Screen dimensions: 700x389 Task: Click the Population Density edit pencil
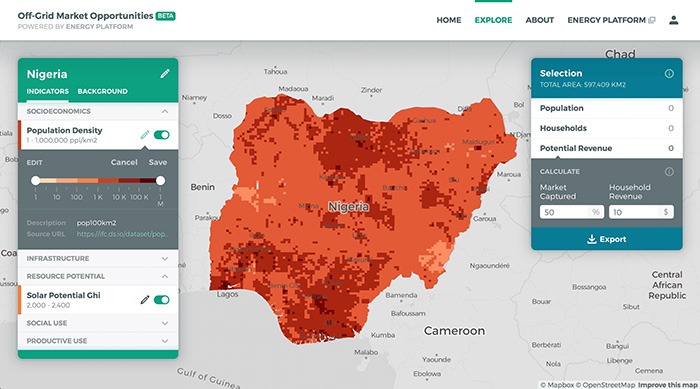coord(145,135)
